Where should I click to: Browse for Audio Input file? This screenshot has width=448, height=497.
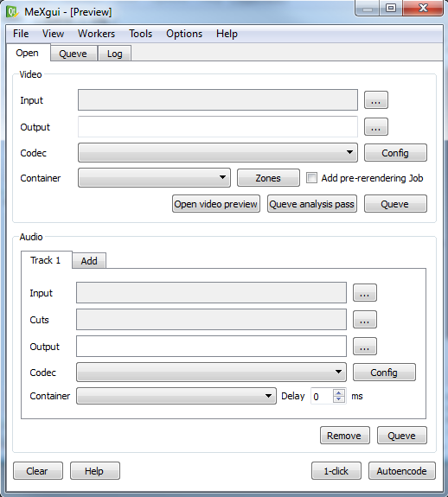click(365, 292)
